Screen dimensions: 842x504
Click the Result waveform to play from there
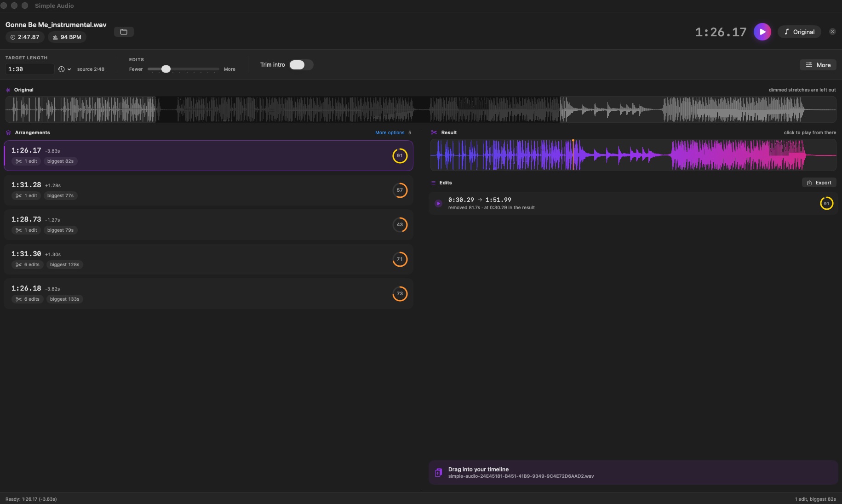(x=633, y=155)
